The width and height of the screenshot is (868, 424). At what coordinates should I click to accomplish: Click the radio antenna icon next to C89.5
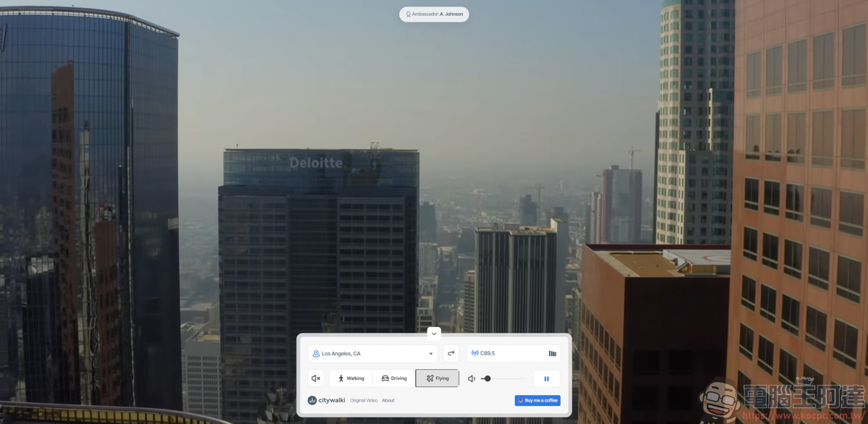[x=475, y=354]
